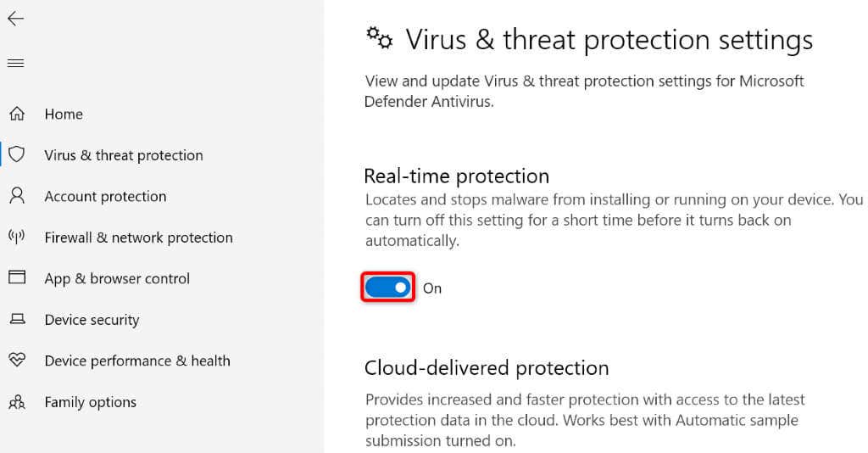Click the Firewall & network antenna icon

point(17,237)
